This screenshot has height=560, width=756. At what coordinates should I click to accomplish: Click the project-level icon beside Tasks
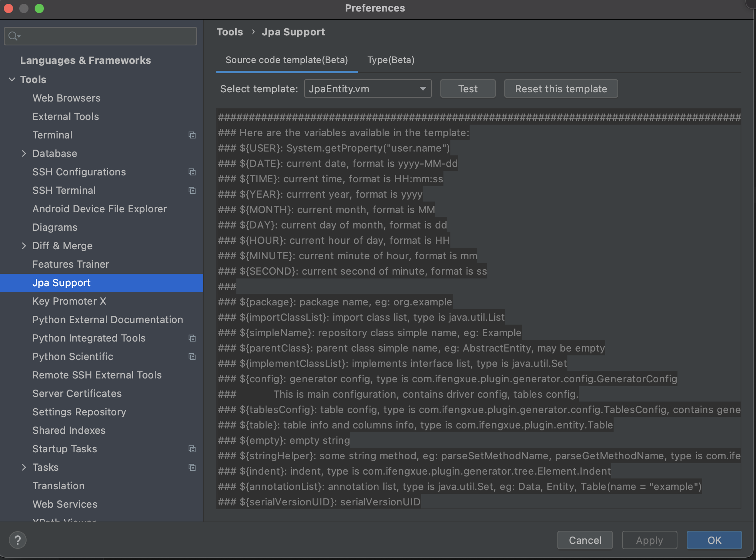tap(192, 467)
